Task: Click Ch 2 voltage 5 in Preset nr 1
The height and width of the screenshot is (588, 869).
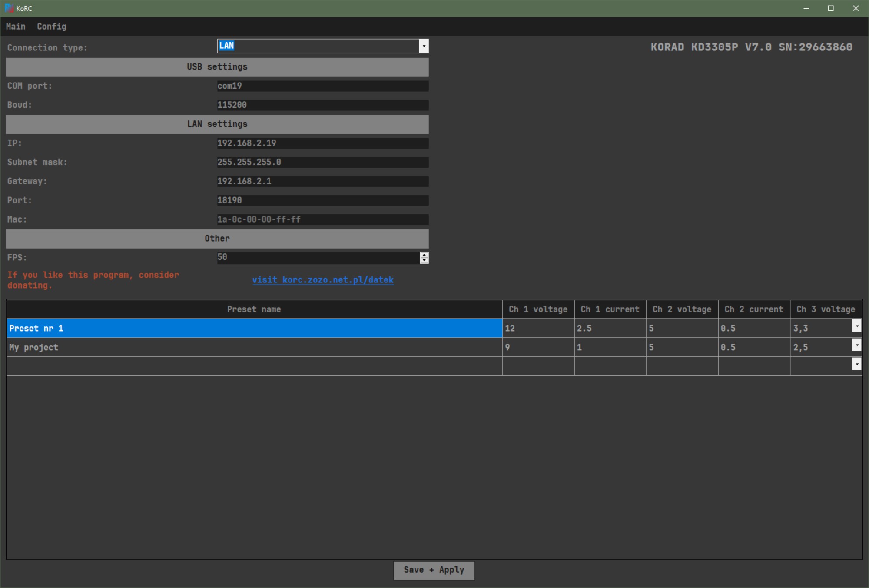Action: pos(682,328)
